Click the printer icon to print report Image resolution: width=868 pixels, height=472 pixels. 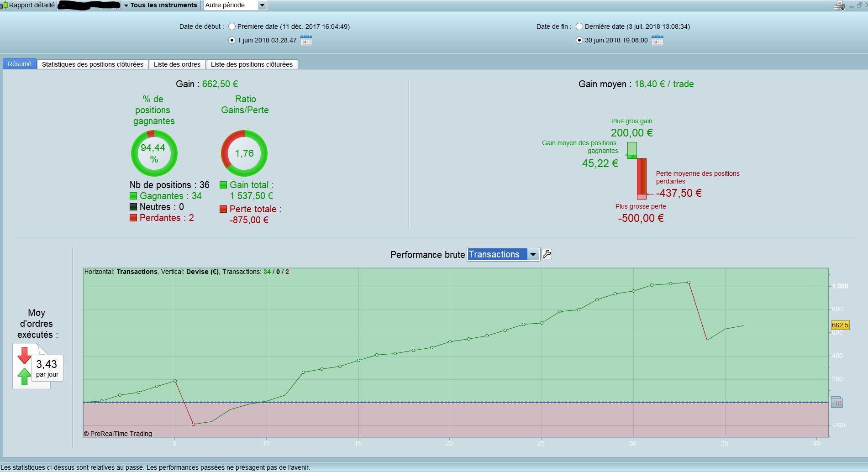coord(839,5)
